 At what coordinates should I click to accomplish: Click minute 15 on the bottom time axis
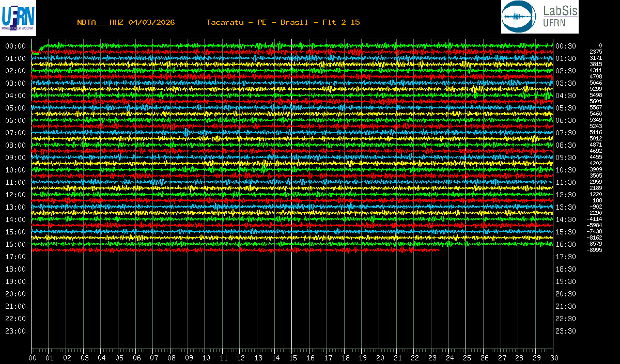pyautogui.click(x=292, y=358)
